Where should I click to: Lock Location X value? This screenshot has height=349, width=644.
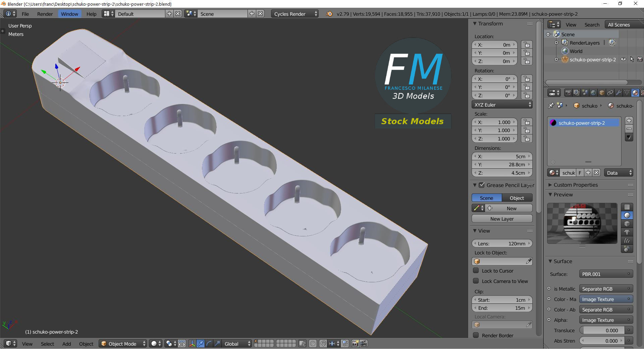pos(527,45)
